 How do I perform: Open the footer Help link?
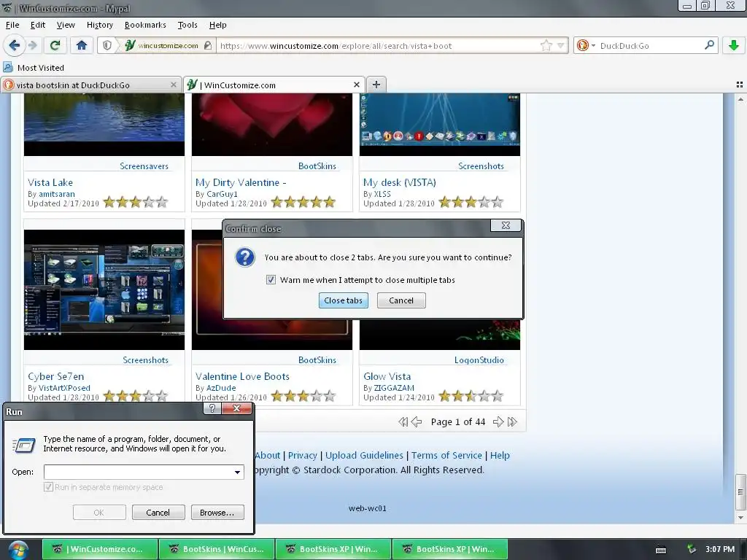500,455
